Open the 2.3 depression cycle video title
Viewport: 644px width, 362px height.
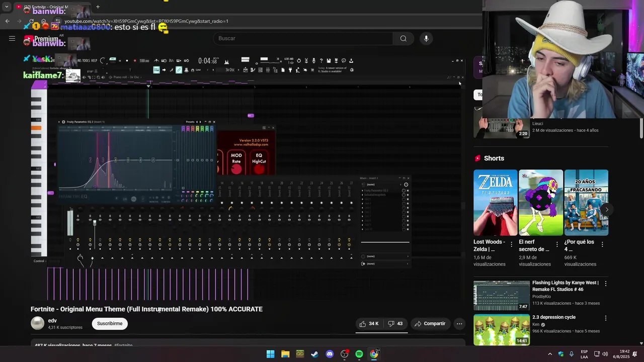[x=553, y=317]
